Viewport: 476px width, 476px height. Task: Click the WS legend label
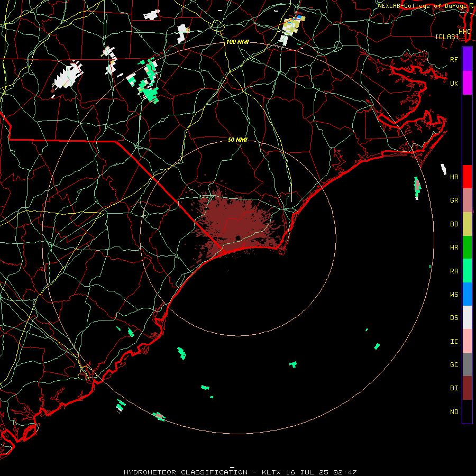(x=454, y=295)
